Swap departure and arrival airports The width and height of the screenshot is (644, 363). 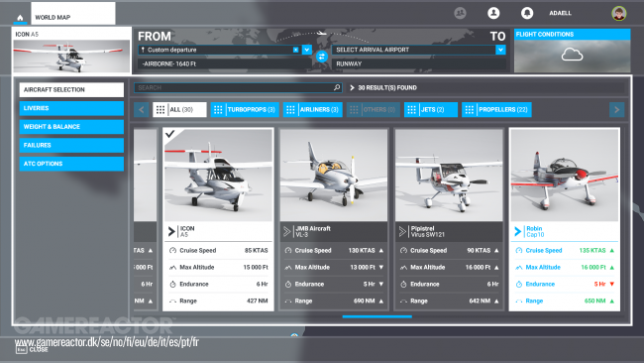[322, 57]
